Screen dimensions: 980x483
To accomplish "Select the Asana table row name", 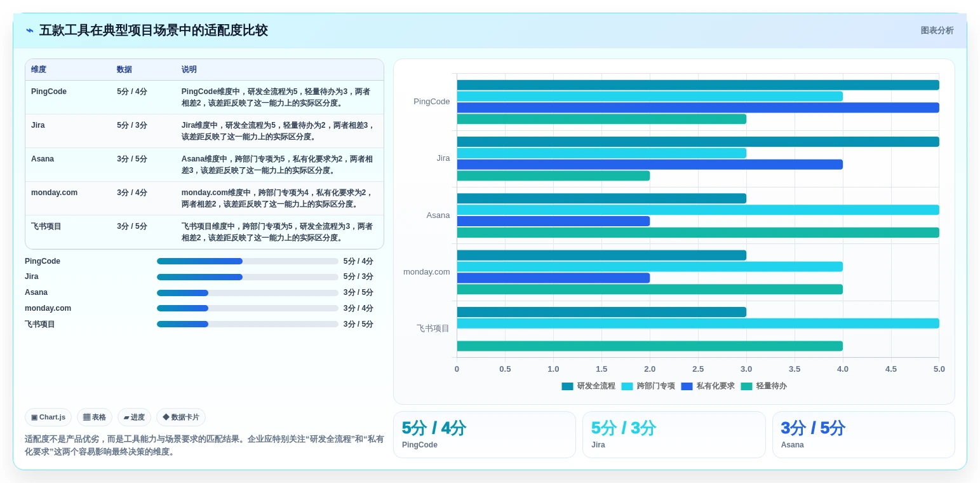I will (x=43, y=159).
